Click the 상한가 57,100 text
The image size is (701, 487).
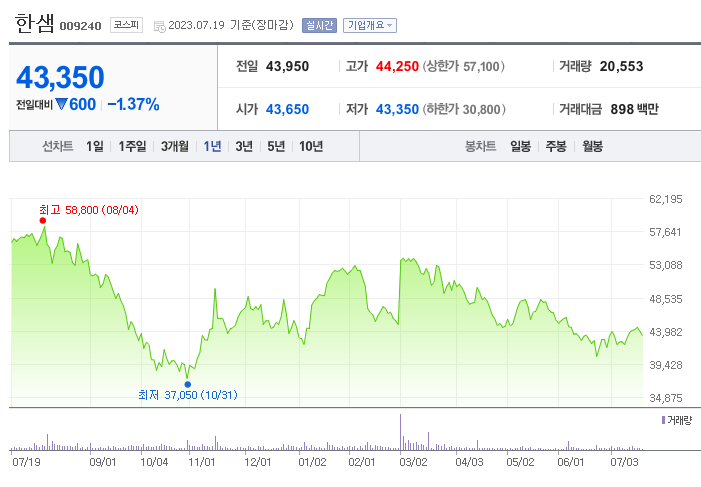[x=464, y=66]
